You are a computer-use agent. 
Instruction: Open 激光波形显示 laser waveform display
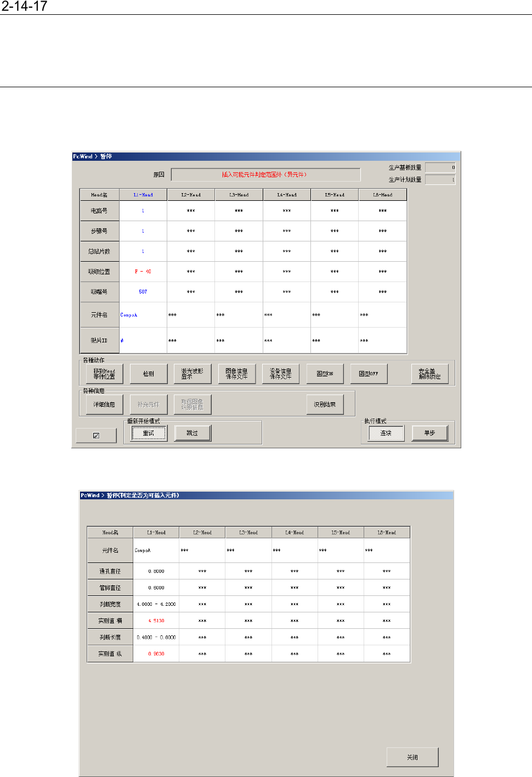[x=193, y=374]
